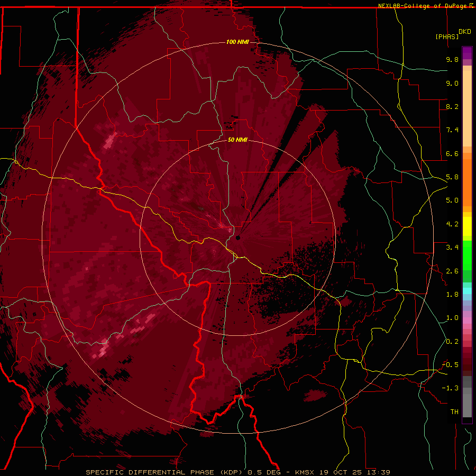This screenshot has width=476, height=476.
Task: Click the 0.2 value on color scale
Action: [x=452, y=342]
